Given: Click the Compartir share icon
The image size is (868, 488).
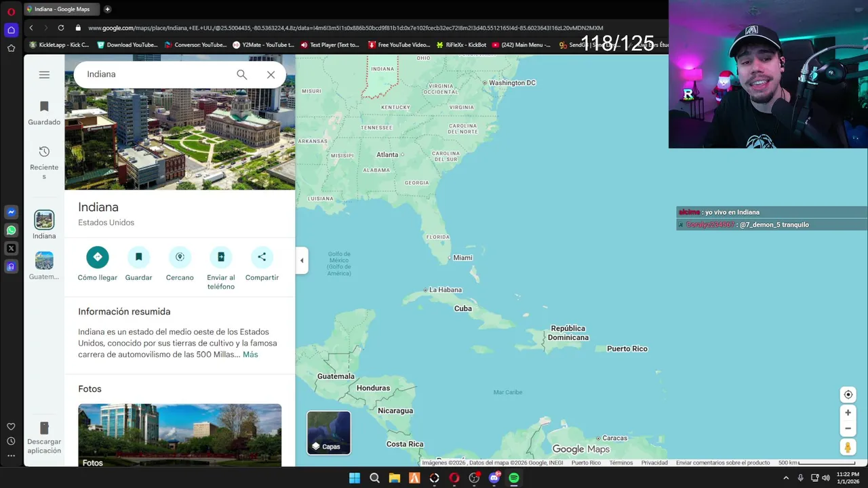Looking at the screenshot, I should (x=262, y=257).
